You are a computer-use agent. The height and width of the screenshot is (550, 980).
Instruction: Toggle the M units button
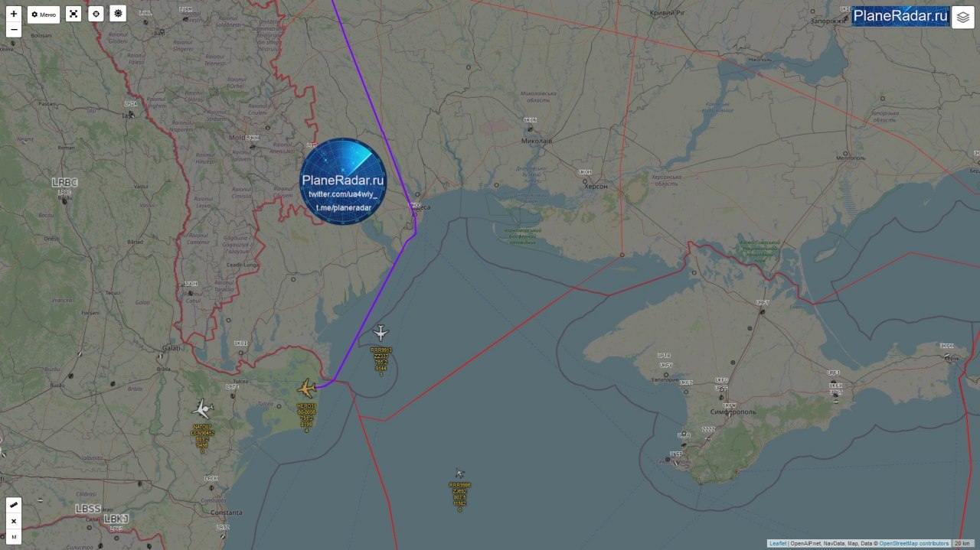[14, 537]
